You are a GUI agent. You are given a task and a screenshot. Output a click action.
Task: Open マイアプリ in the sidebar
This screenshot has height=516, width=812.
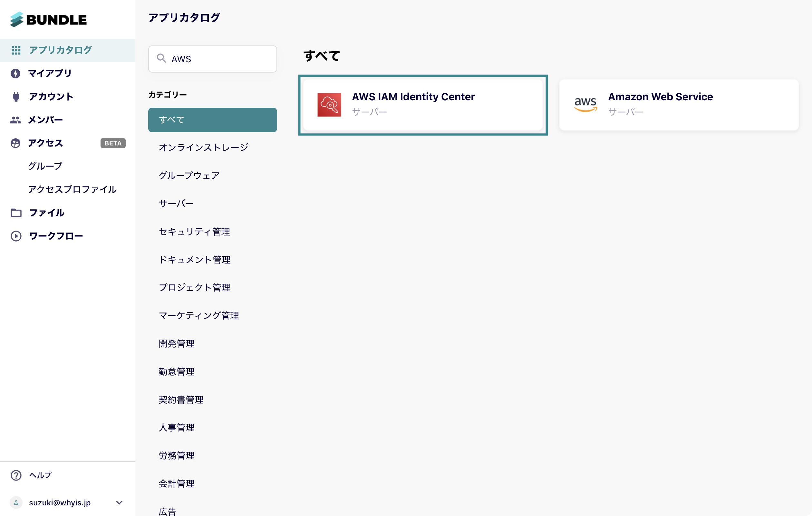point(68,74)
